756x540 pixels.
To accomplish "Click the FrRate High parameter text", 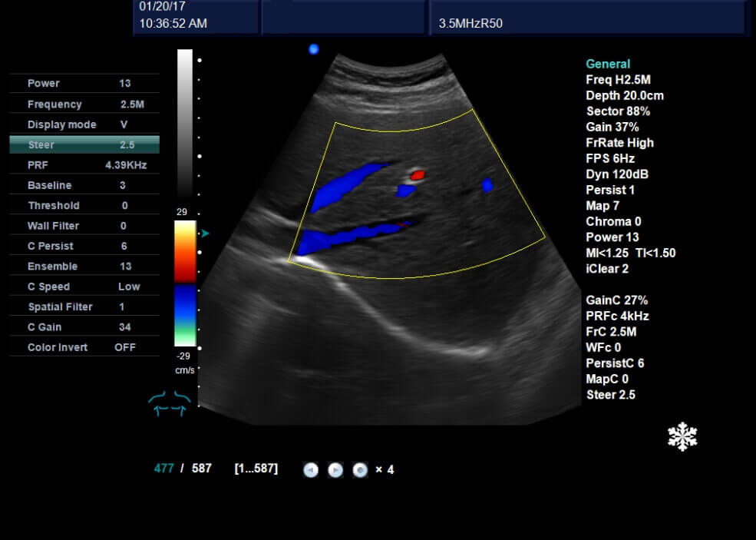I will [x=619, y=143].
